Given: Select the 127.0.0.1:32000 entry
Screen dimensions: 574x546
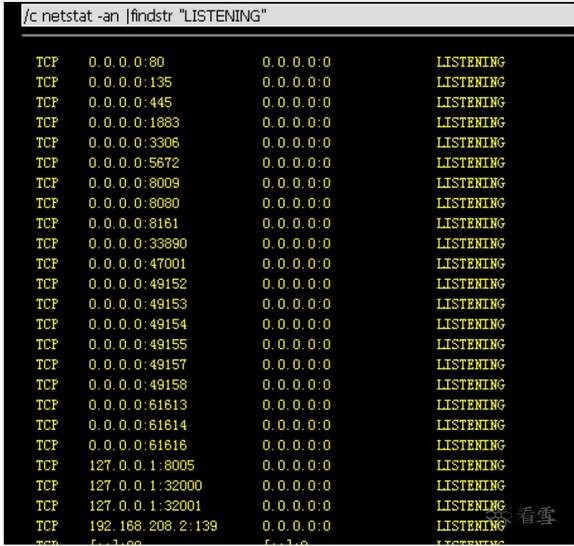Looking at the screenshot, I should (145, 485).
